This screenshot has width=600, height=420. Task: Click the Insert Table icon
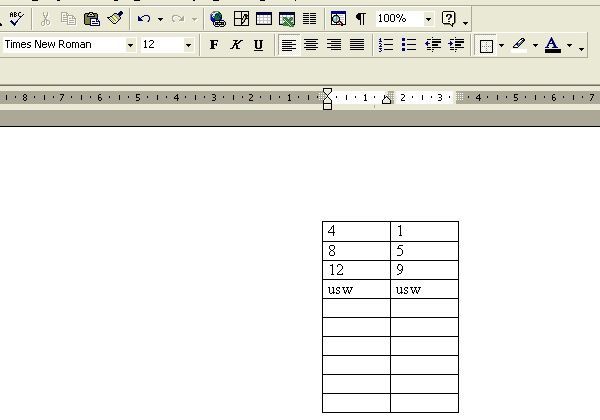point(264,18)
